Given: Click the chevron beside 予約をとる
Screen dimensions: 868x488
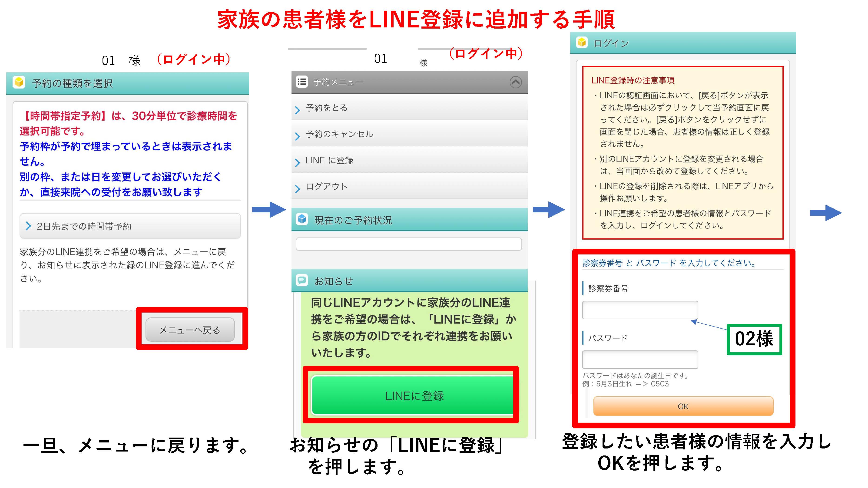Looking at the screenshot, I should pyautogui.click(x=297, y=110).
